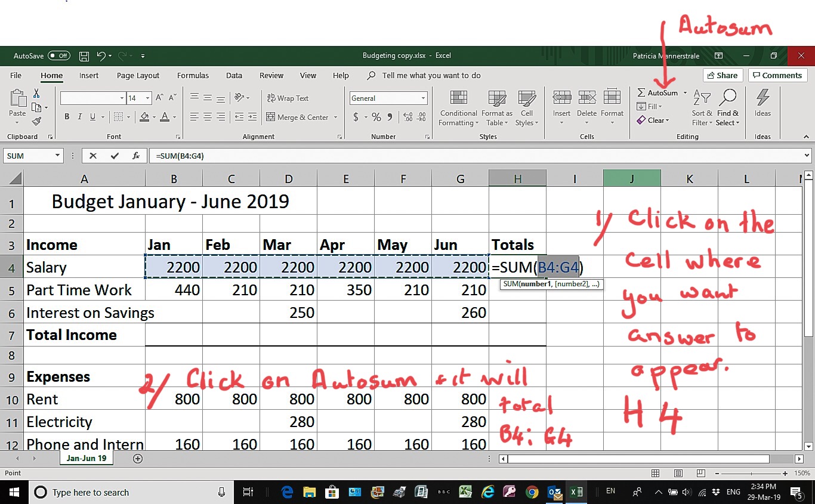Click Increase Font Size icon
Screen dimensions: 815x504
(x=159, y=98)
